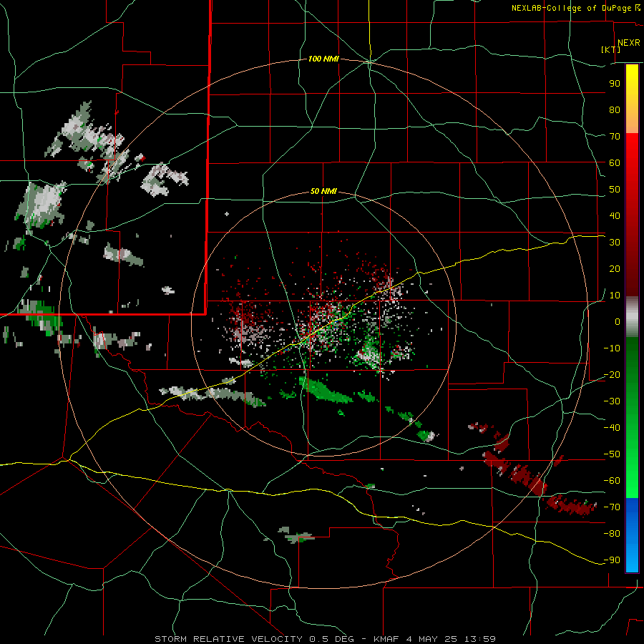Select the -80 value on the velocity scale
Viewport: 644px width, 644px height.
click(x=612, y=534)
